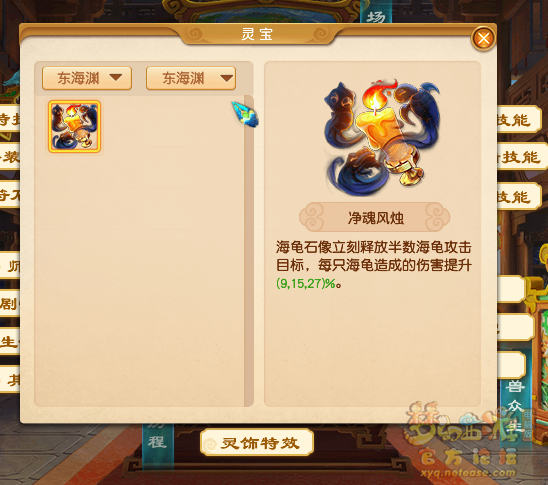This screenshot has height=485, width=548.
Task: Open the xyq.netease.com link
Action: 468,473
